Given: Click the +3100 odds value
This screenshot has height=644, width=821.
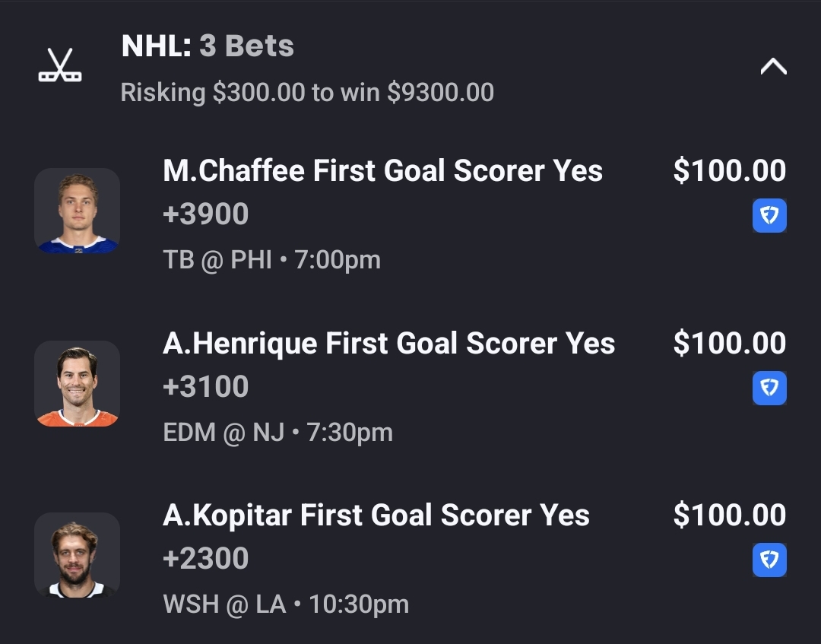Looking at the screenshot, I should click(206, 387).
